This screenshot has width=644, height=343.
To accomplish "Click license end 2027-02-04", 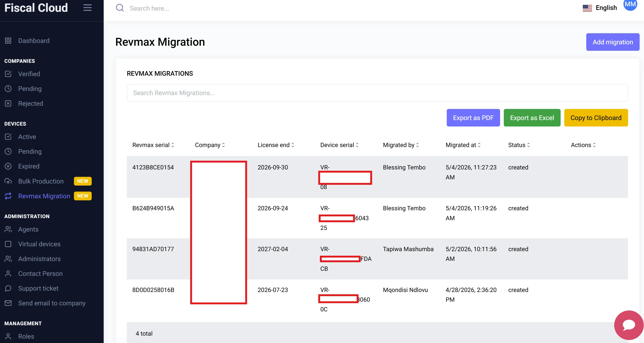I will pyautogui.click(x=273, y=249).
